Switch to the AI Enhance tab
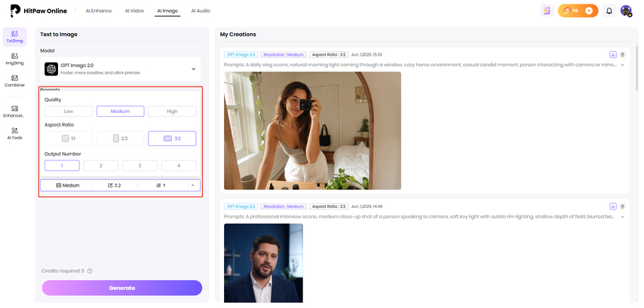644x308 pixels. [99, 11]
